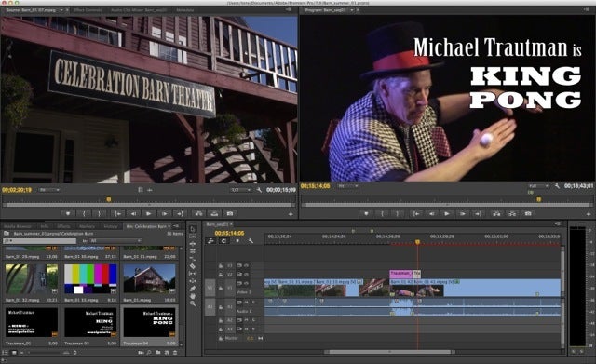Click the bin search field

[x=39, y=241]
